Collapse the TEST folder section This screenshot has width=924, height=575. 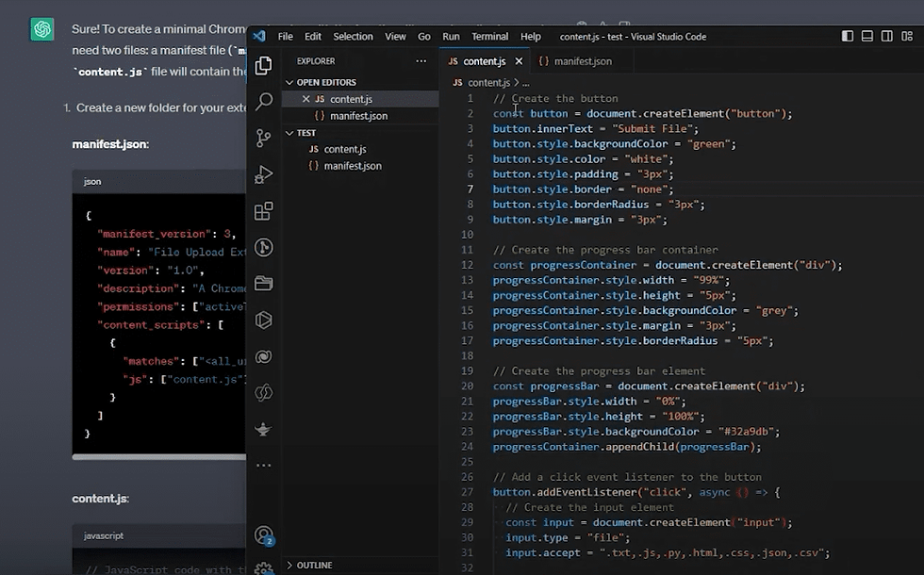[x=289, y=133]
